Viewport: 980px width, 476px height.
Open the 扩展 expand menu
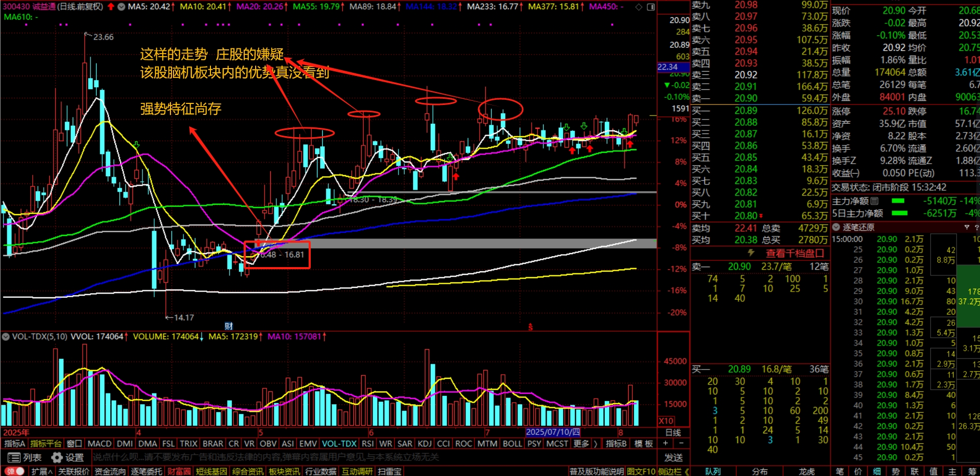pyautogui.click(x=42, y=471)
